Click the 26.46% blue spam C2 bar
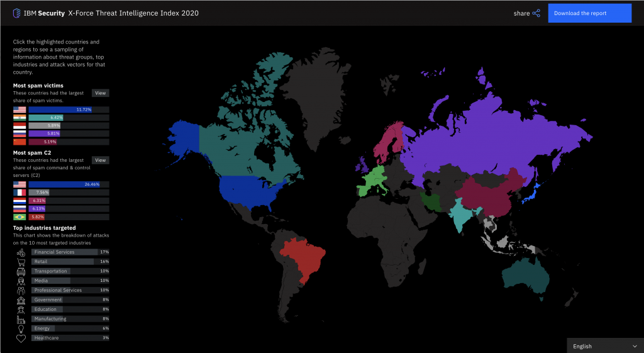 click(64, 184)
